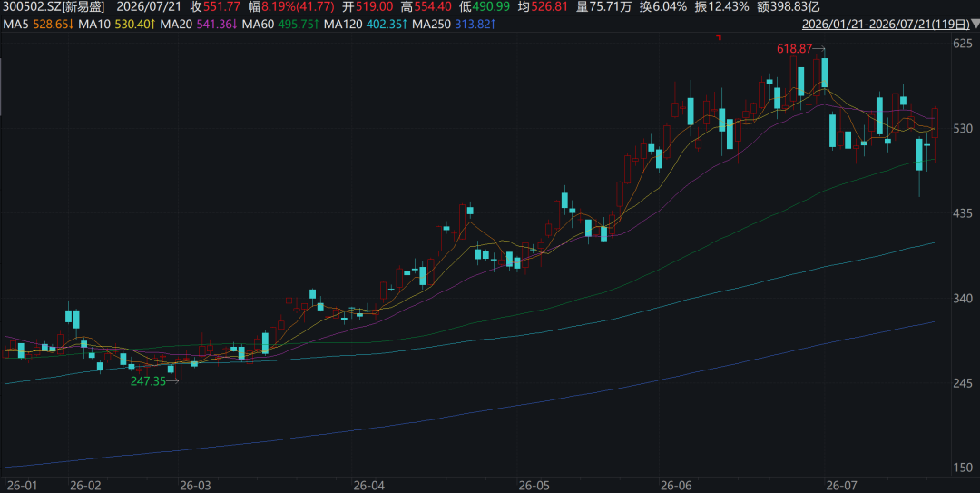Screen dimensions: 980x493
Task: Open the date range dropdown arrow
Action: coord(975,25)
